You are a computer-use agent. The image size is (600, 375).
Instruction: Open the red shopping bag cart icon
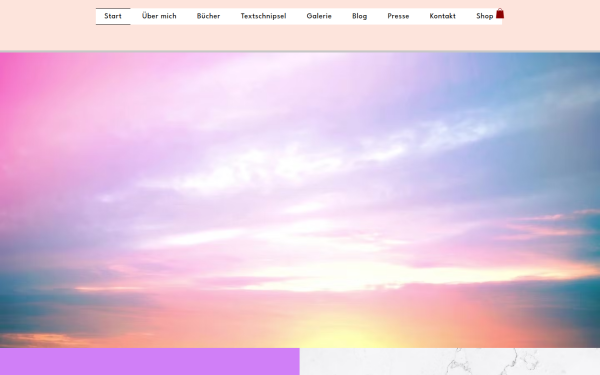(x=500, y=13)
